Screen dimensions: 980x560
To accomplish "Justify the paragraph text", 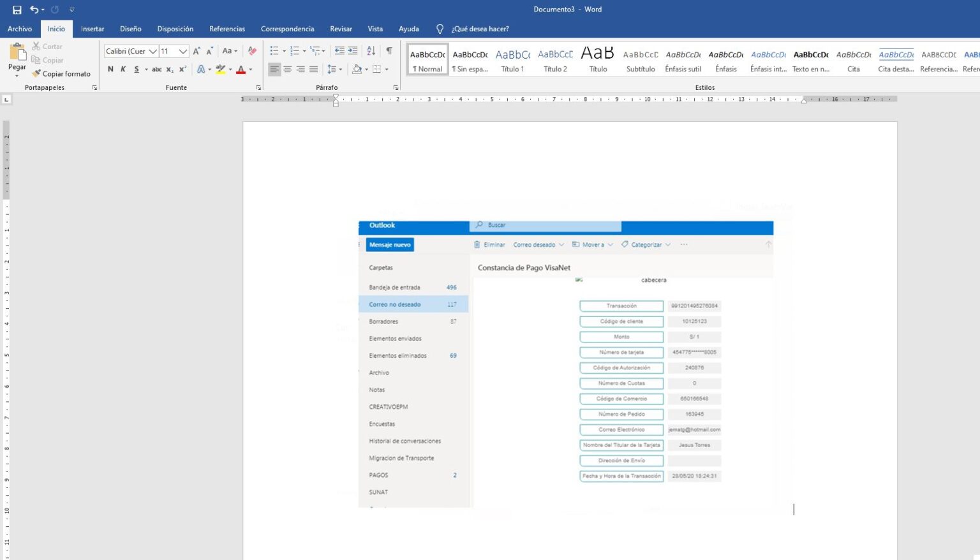I will click(313, 69).
